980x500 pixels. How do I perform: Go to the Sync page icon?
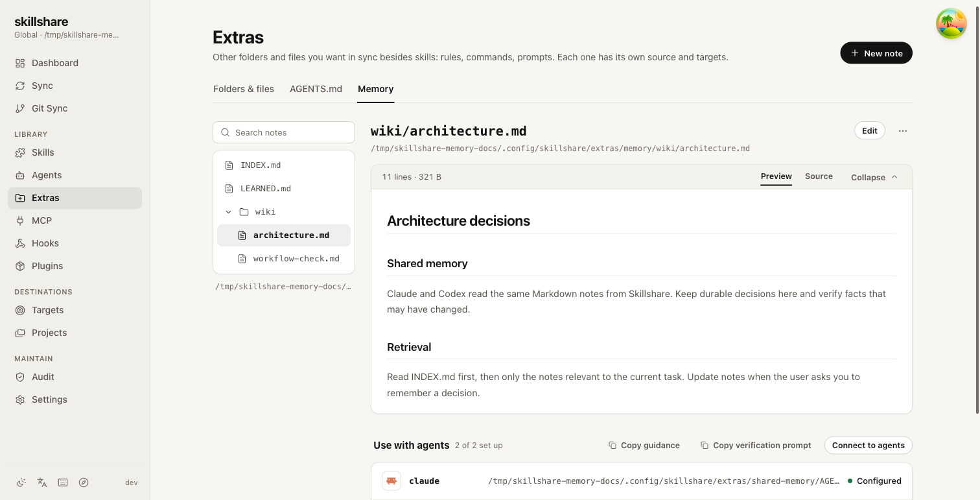(x=20, y=86)
